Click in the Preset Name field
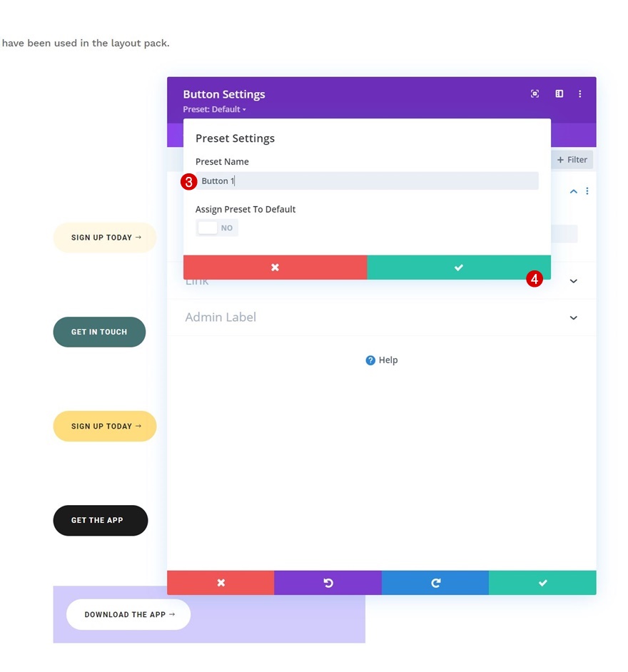Screen dimensions: 628x672 (368, 181)
